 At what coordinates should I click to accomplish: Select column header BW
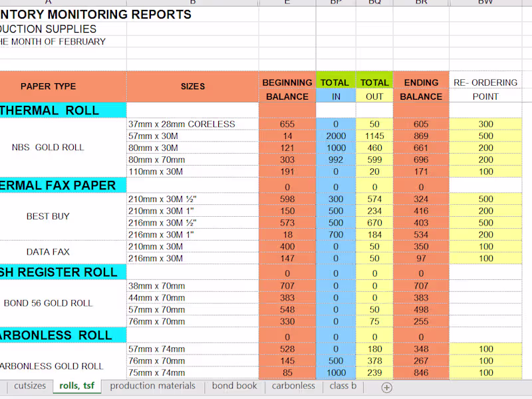point(485,3)
